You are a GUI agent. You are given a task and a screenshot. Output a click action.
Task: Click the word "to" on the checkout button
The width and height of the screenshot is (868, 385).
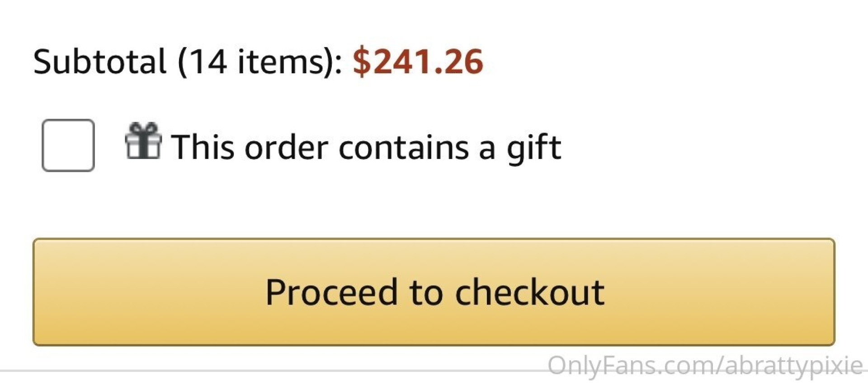pos(426,292)
